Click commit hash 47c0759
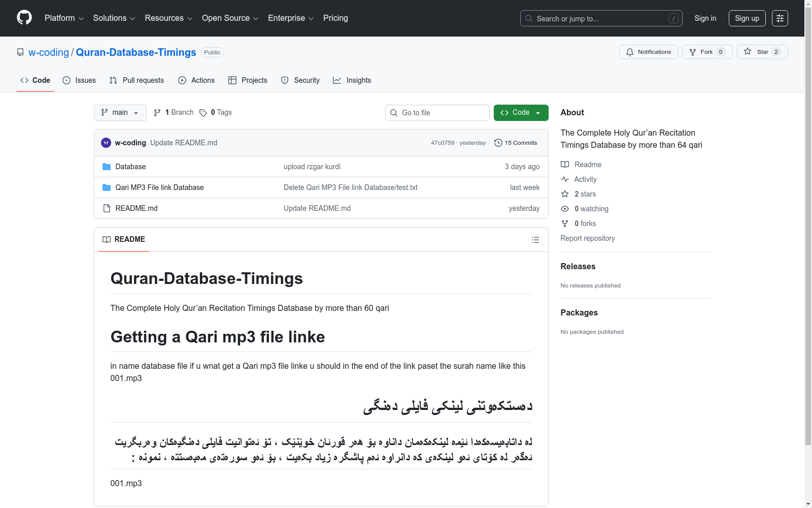The width and height of the screenshot is (812, 508). pos(443,143)
